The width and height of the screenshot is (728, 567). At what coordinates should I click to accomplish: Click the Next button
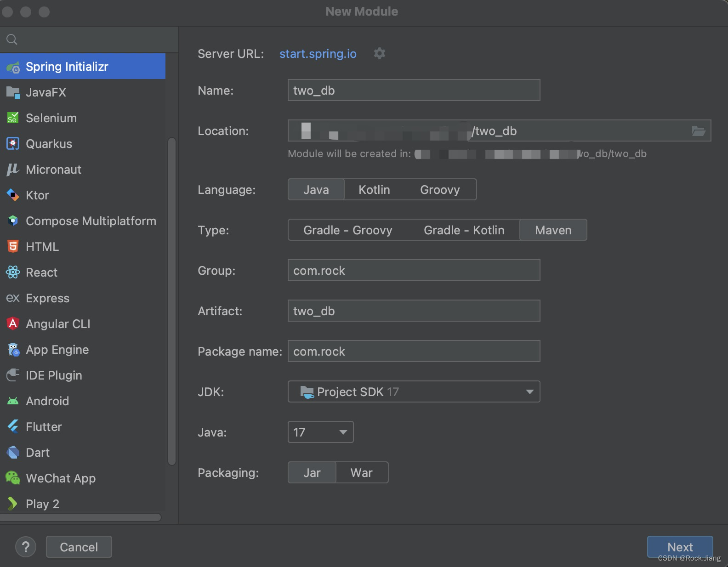tap(680, 547)
